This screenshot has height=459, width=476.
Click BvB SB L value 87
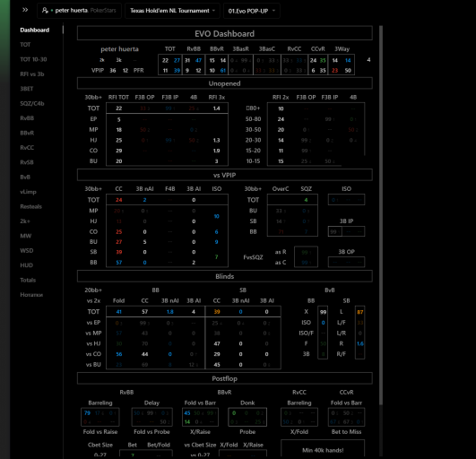pos(360,312)
